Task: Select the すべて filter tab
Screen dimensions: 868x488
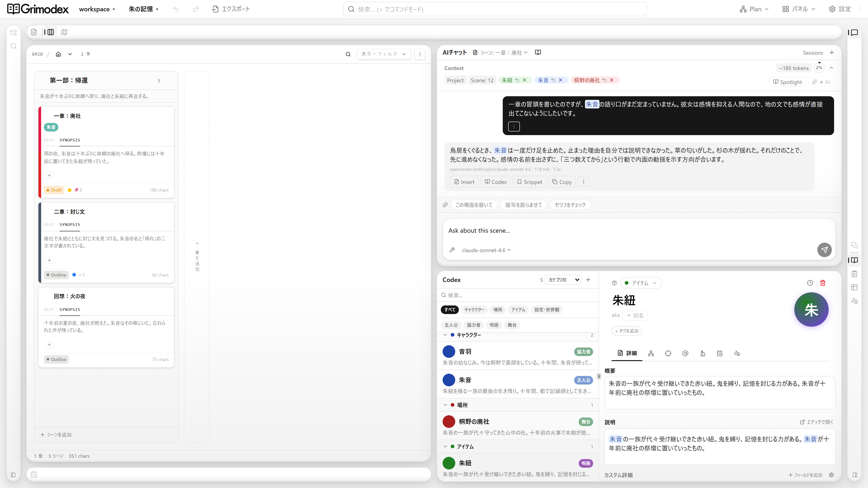Action: (x=450, y=310)
